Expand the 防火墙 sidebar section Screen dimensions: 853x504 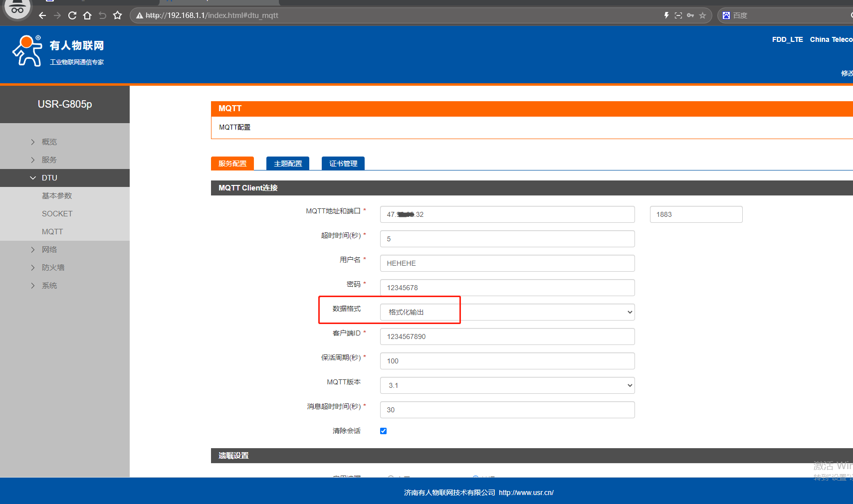coord(53,268)
